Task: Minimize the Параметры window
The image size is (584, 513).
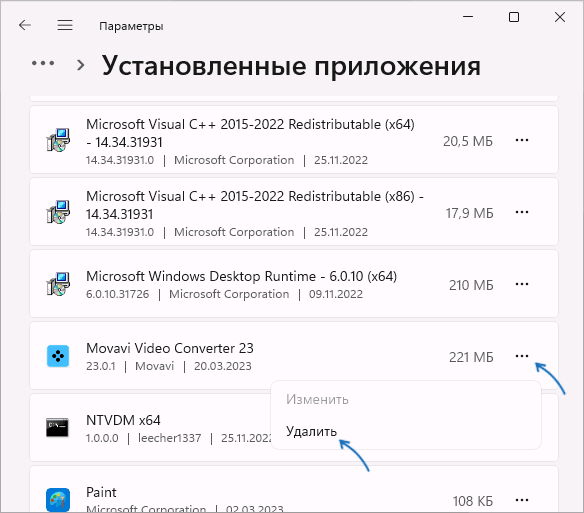Action: point(468,17)
